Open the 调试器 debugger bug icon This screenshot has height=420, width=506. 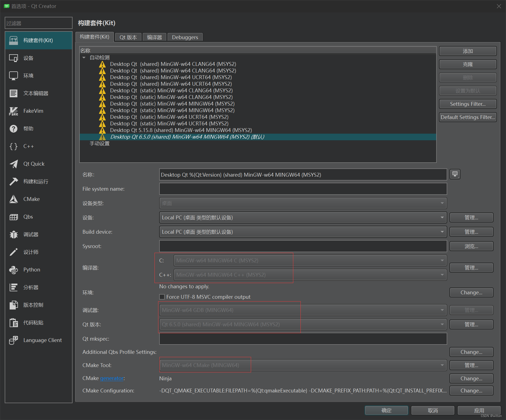point(14,235)
